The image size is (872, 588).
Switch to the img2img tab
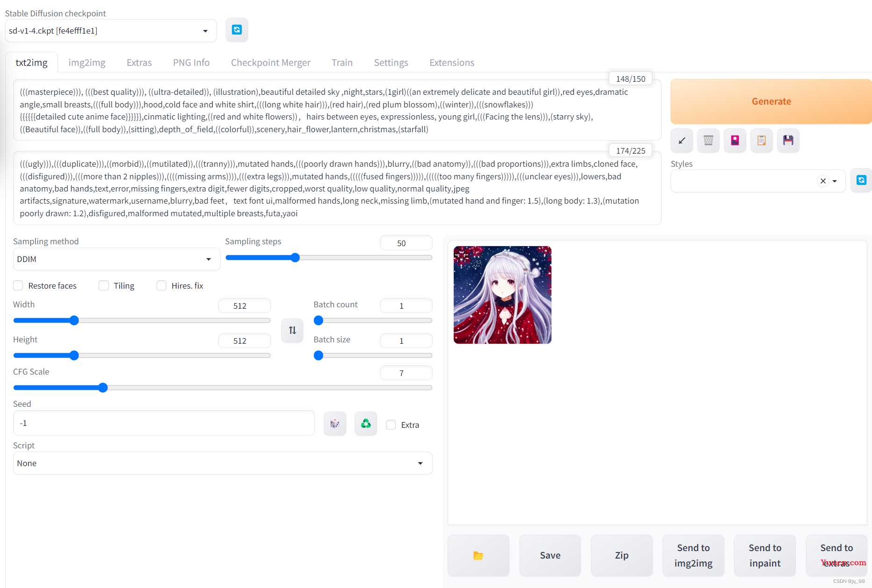click(87, 63)
